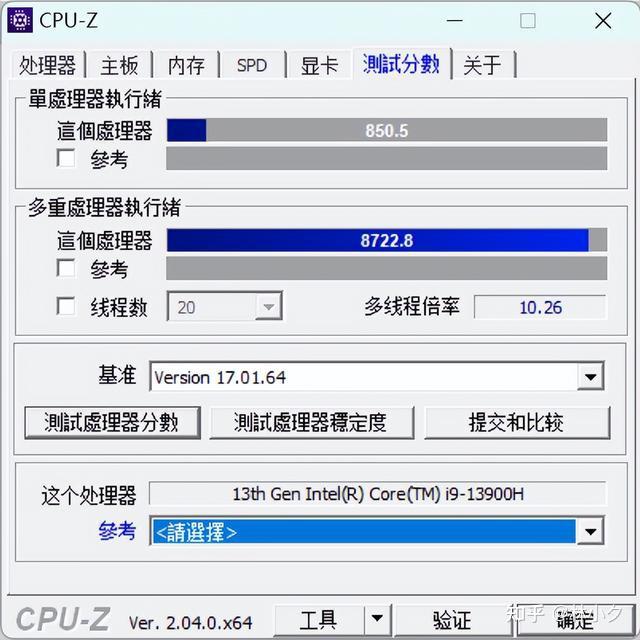Enable multi-thread 參考 checkbox

(x=66, y=268)
